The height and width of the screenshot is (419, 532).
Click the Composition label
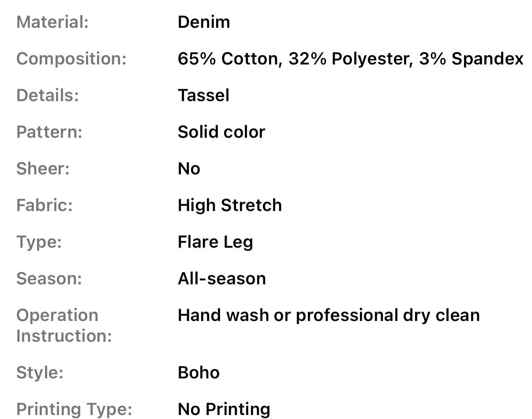(x=71, y=59)
